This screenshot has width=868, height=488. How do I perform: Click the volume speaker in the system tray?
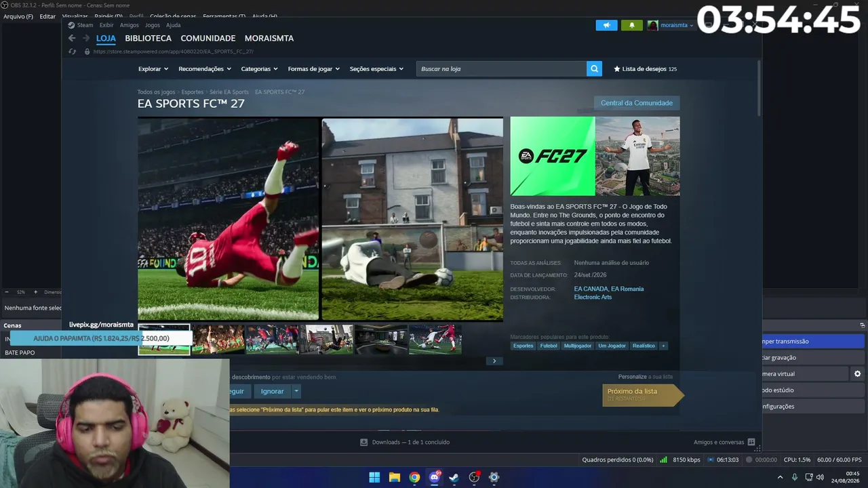pos(821,477)
